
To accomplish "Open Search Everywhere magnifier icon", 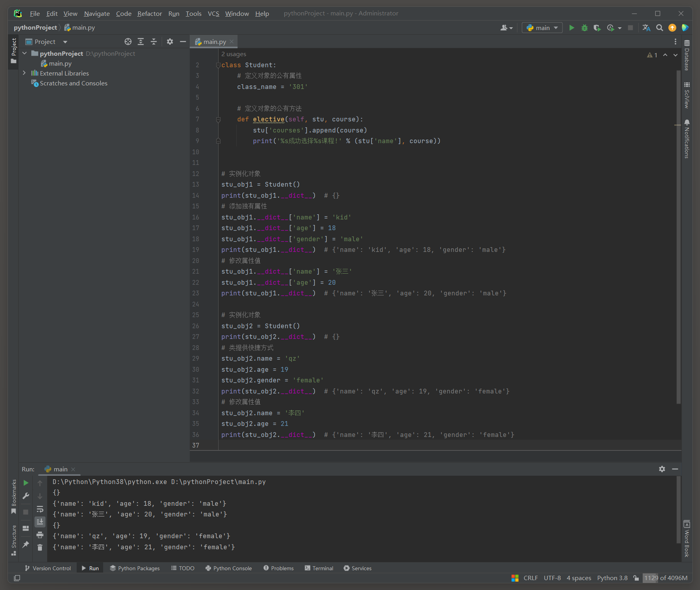I will [660, 28].
